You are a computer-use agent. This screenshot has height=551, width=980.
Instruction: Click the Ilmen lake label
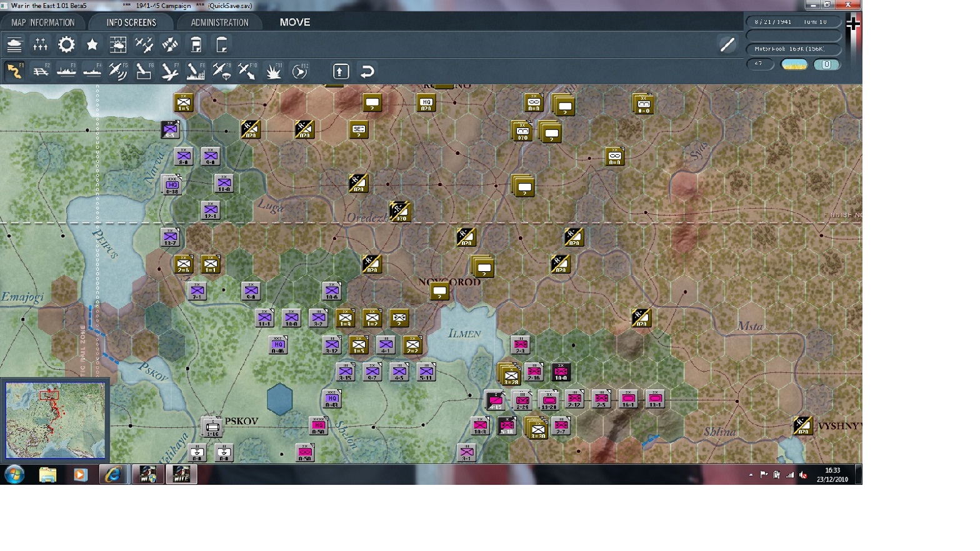click(464, 334)
